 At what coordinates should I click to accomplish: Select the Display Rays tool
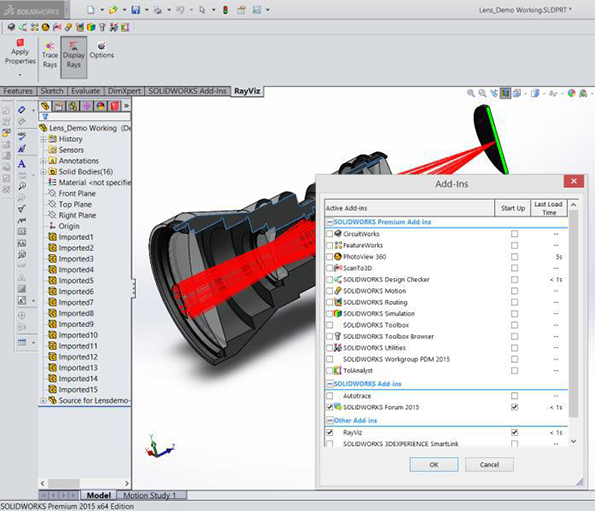[x=74, y=56]
